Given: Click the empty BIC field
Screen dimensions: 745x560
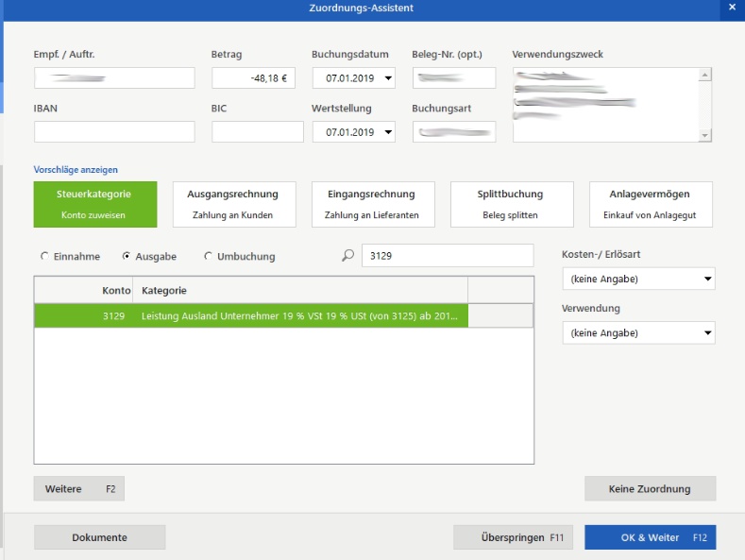Looking at the screenshot, I should (x=258, y=131).
